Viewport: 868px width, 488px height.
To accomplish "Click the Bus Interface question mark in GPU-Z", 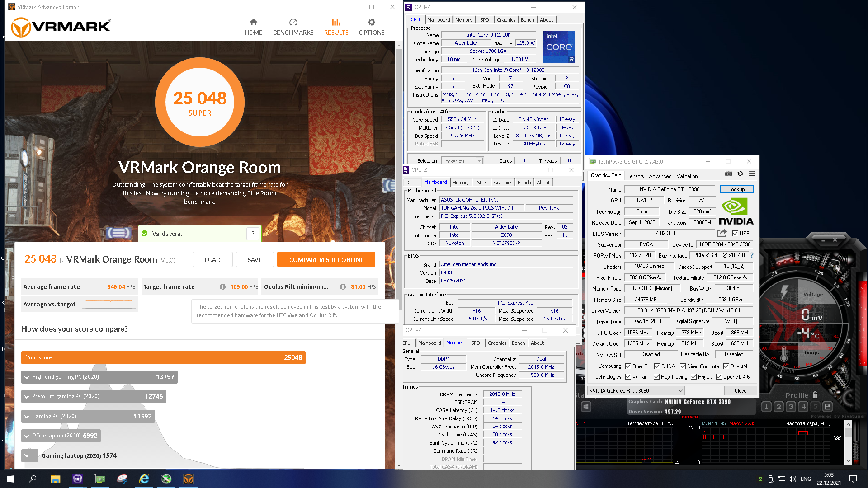I will coord(752,255).
